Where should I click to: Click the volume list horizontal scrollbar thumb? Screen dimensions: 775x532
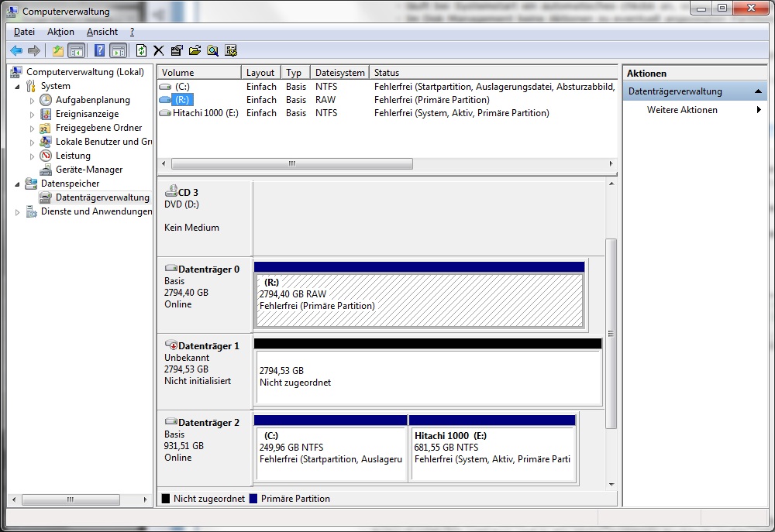point(291,163)
